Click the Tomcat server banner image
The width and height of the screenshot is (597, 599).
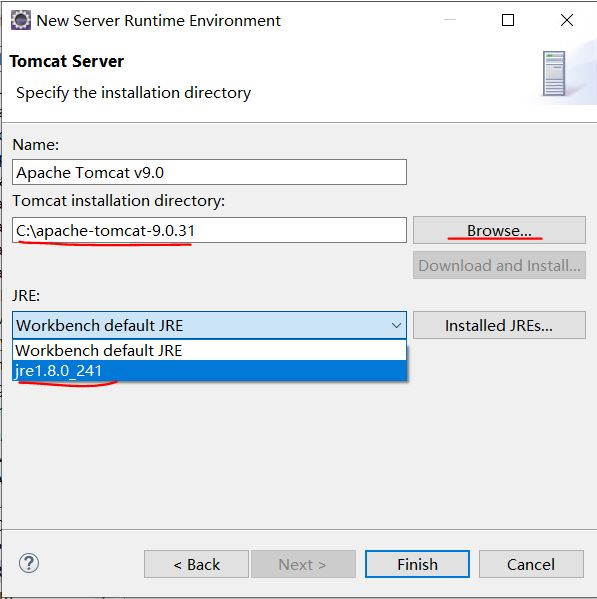click(x=554, y=73)
